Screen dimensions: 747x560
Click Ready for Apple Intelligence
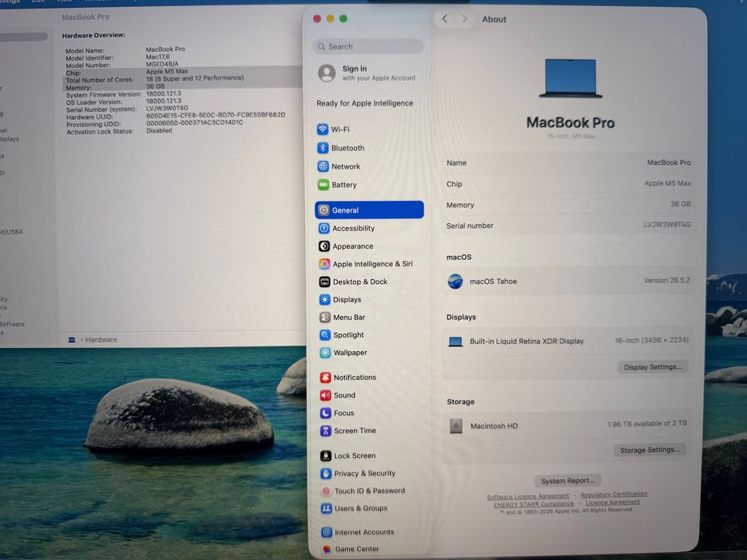click(x=364, y=103)
